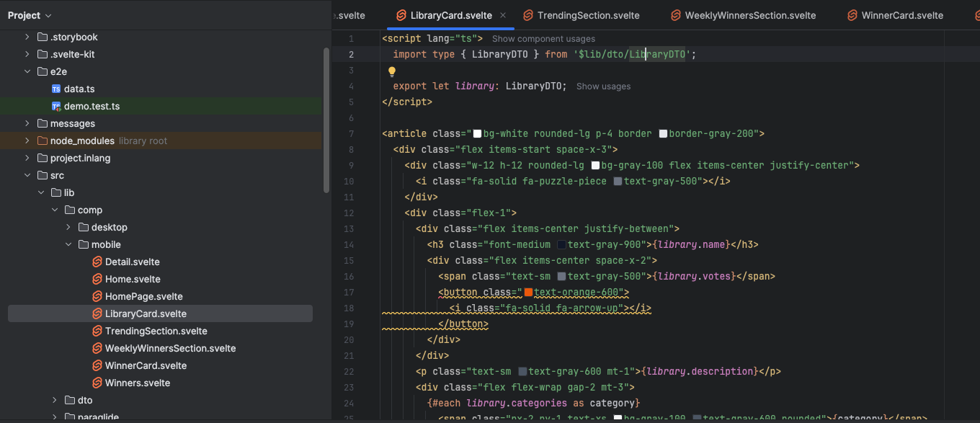Open Detail.svelte from the project tree
Image resolution: width=980 pixels, height=423 pixels.
tap(133, 262)
